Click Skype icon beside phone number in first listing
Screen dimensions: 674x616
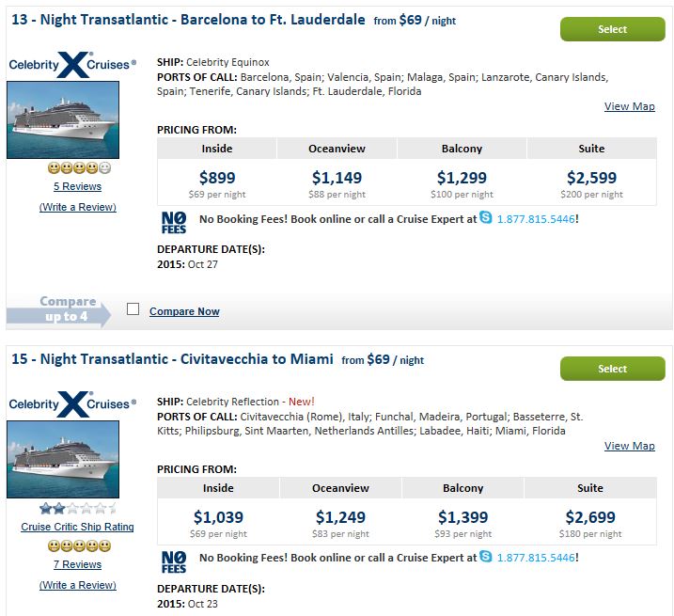pos(486,217)
